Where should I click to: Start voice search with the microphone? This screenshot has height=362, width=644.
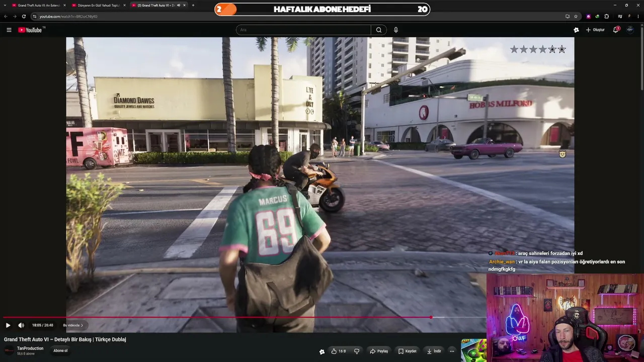pos(396,30)
